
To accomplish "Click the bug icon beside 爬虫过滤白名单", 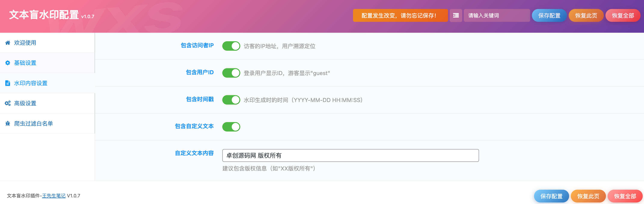I will coord(7,124).
